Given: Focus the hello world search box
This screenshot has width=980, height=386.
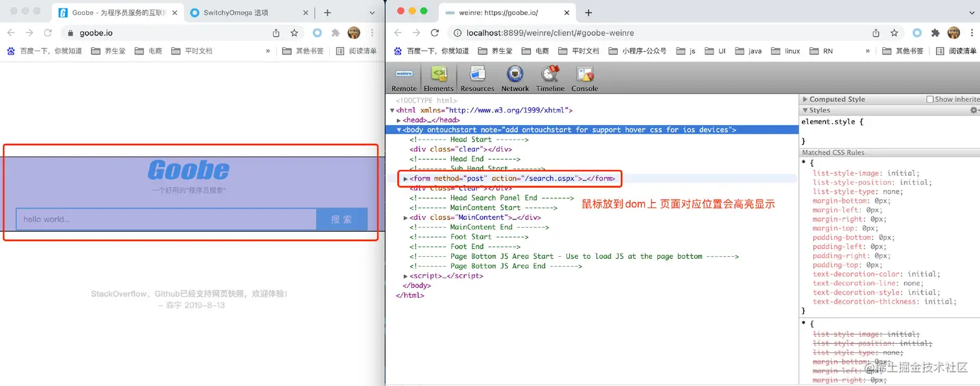Looking at the screenshot, I should pyautogui.click(x=166, y=219).
